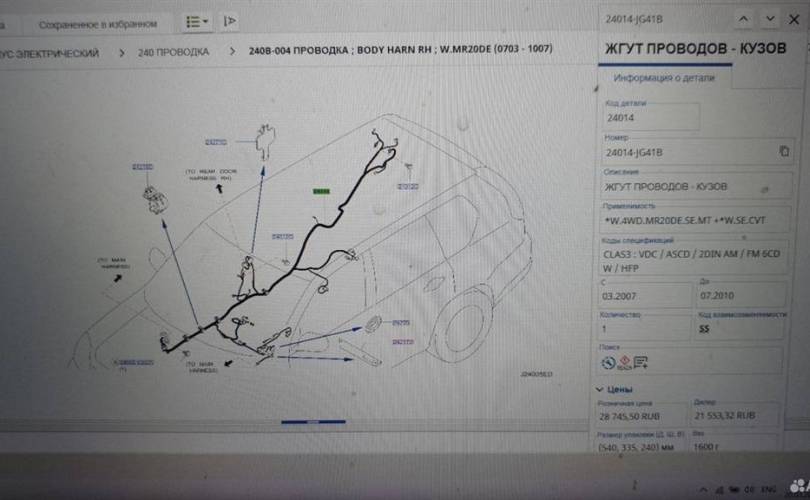The height and width of the screenshot is (500, 810).
Task: Select the Информация о детали tab
Action: pyautogui.click(x=650, y=78)
